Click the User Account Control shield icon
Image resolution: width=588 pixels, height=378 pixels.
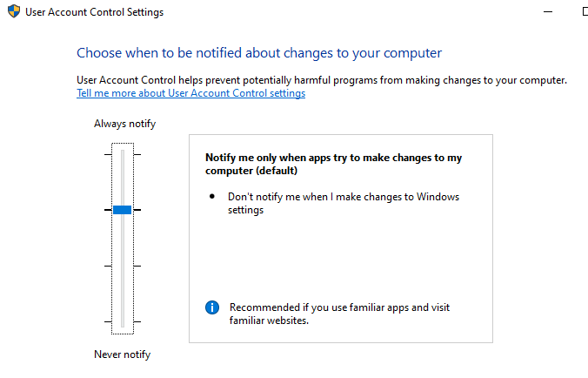point(13,12)
